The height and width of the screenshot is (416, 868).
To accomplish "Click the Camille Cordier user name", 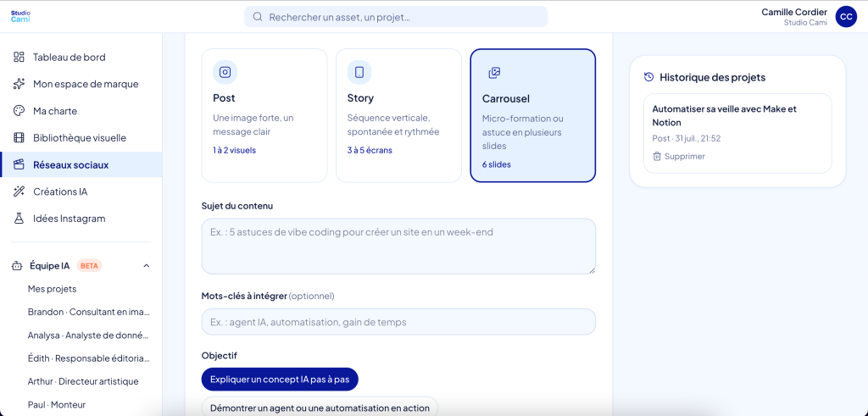I will (794, 12).
